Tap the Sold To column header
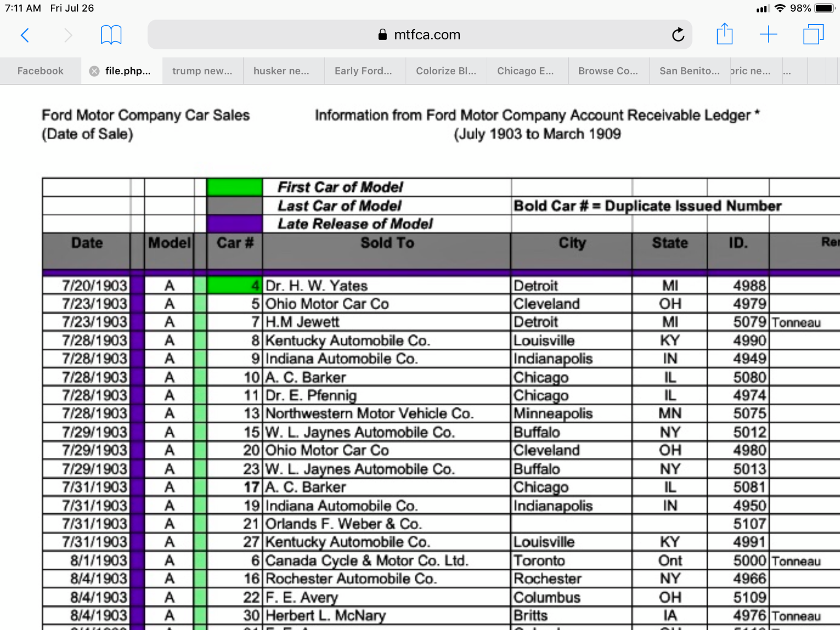The height and width of the screenshot is (630, 840). pyautogui.click(x=387, y=243)
